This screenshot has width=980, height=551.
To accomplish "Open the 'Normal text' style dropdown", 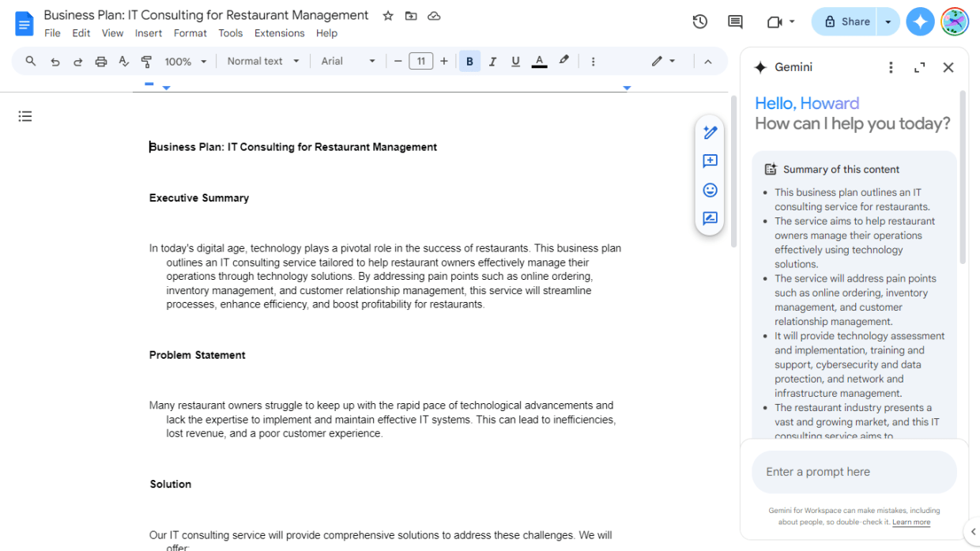I will [262, 60].
